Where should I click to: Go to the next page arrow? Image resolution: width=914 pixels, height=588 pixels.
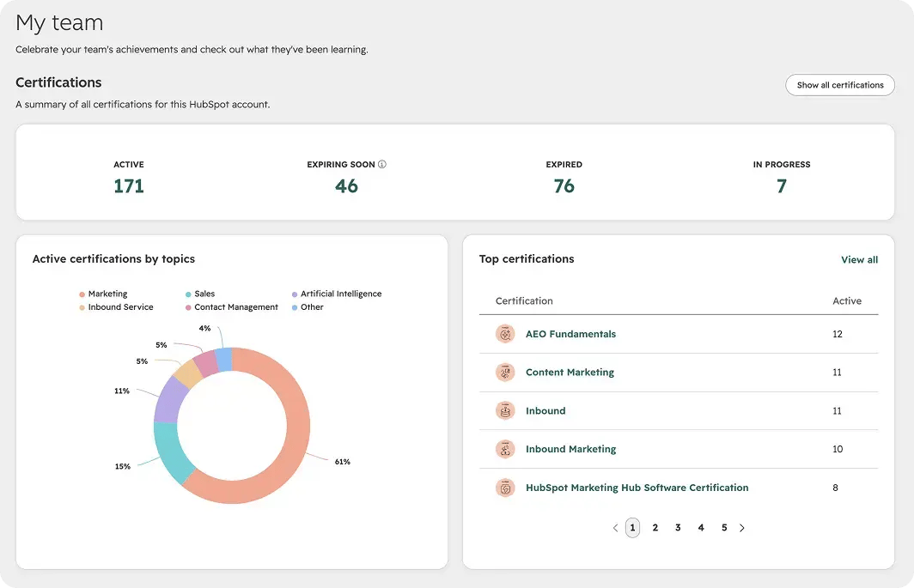742,528
